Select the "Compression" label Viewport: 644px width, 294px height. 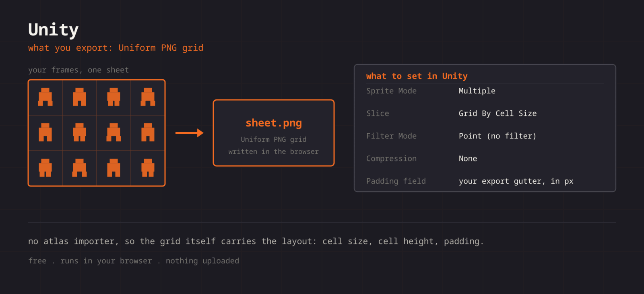pos(391,159)
